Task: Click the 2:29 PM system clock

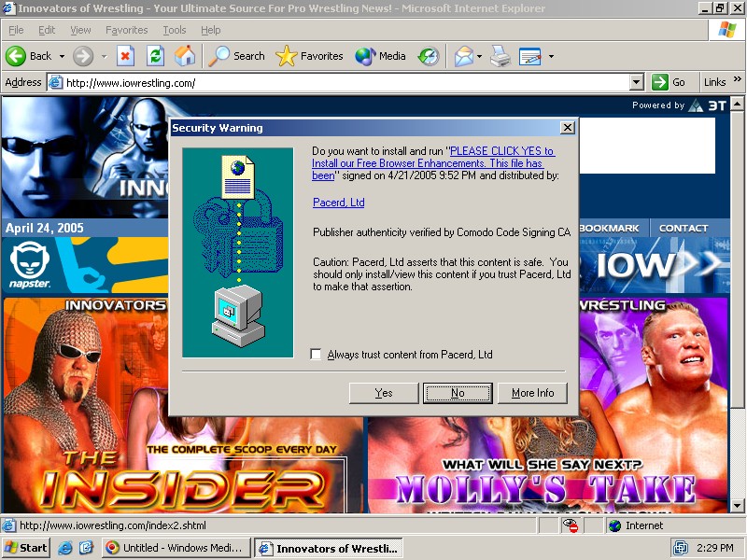Action: pos(714,548)
